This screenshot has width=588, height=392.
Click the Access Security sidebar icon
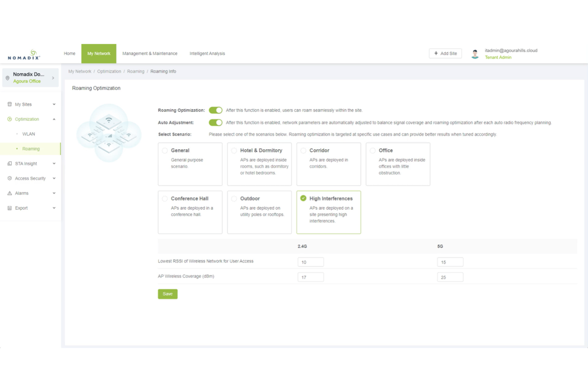coord(10,178)
